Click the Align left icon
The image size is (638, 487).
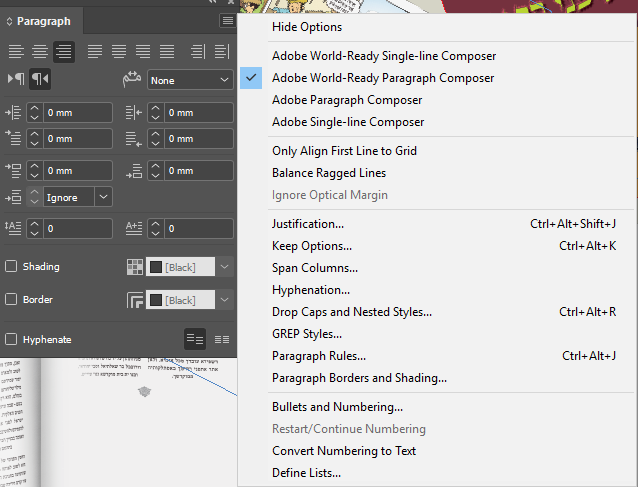coord(17,51)
